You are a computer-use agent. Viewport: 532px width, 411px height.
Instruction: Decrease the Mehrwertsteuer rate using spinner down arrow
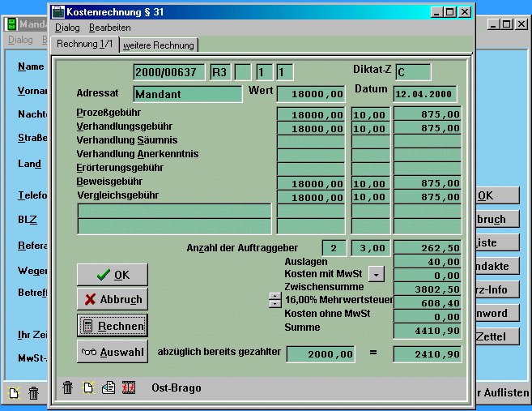(274, 304)
